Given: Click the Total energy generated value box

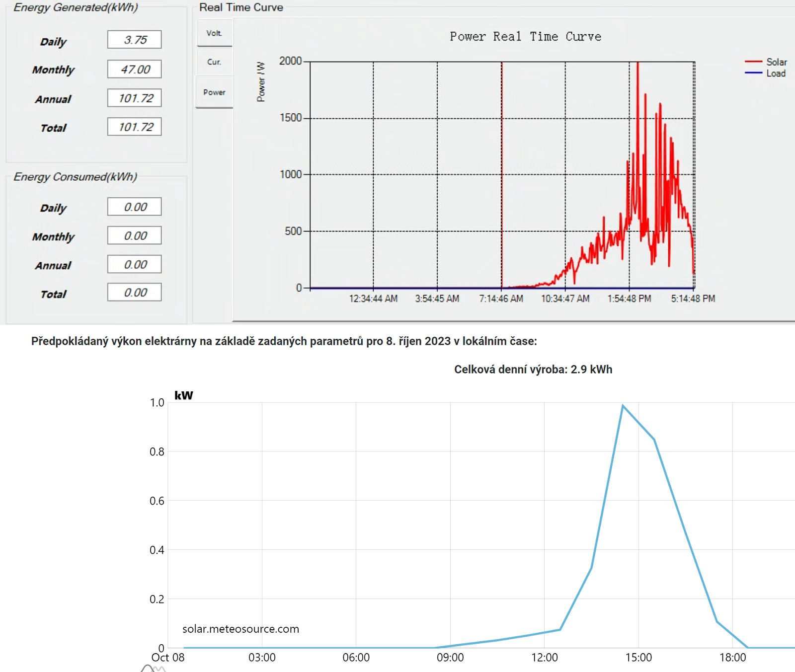Looking at the screenshot, I should pos(135,127).
